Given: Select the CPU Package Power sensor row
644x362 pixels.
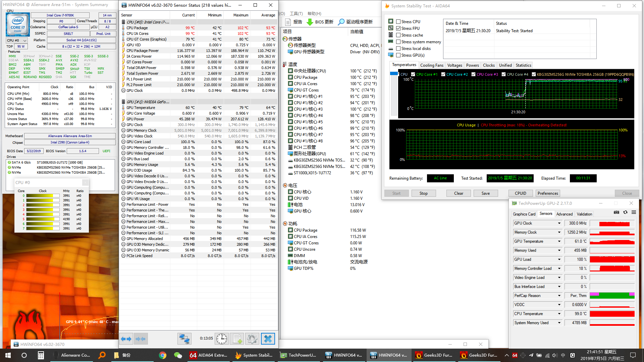Looking at the screenshot, I should 199,51.
